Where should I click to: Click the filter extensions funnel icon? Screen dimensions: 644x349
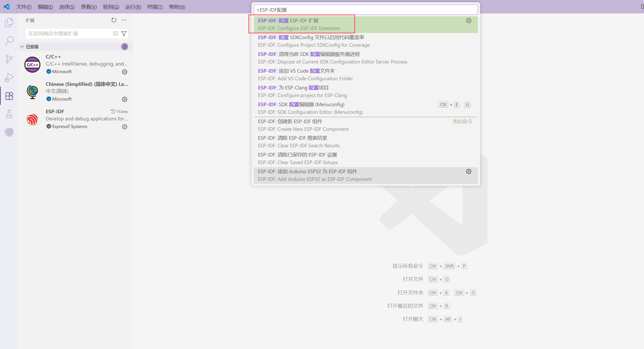(124, 34)
